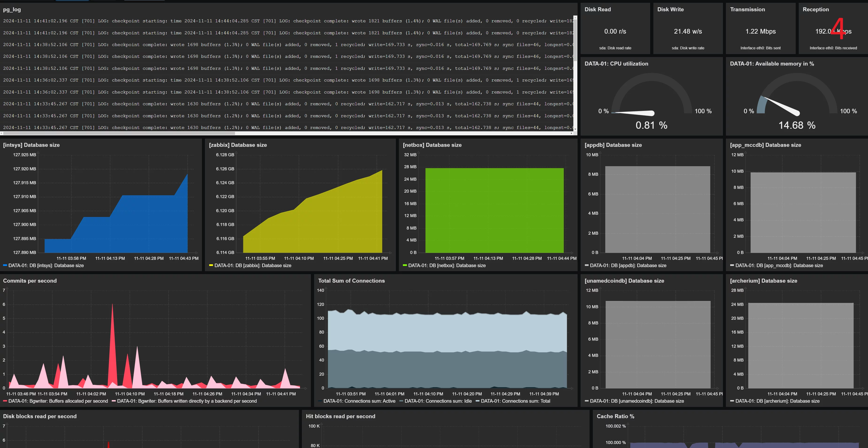Click pg_log horizontal scrollbar right arrow
The width and height of the screenshot is (868, 448).
(571, 133)
